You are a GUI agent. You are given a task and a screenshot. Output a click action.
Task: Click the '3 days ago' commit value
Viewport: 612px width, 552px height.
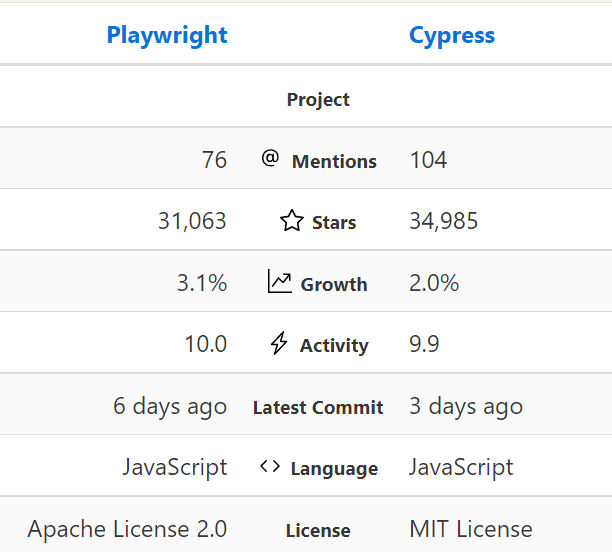click(466, 407)
